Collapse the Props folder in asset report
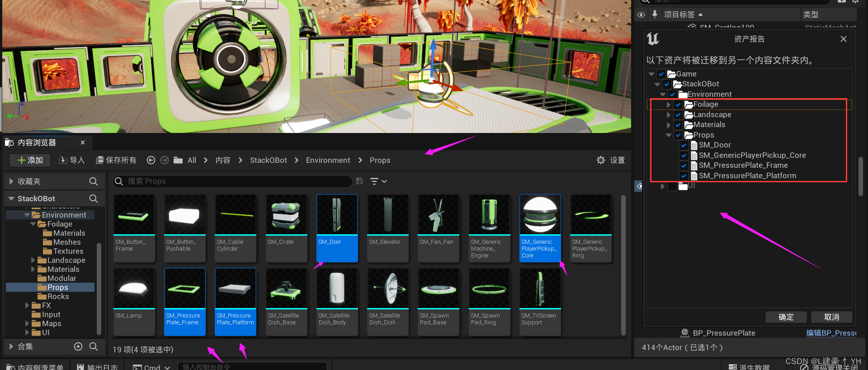 [669, 135]
